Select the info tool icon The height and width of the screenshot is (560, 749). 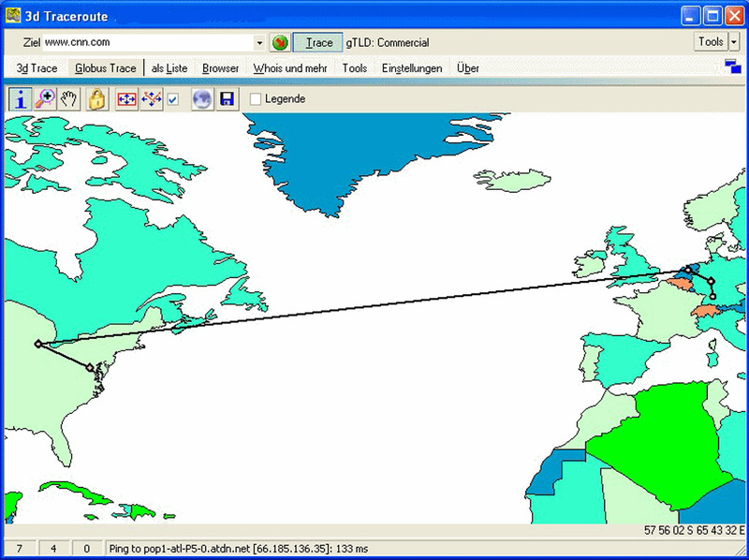pyautogui.click(x=21, y=99)
